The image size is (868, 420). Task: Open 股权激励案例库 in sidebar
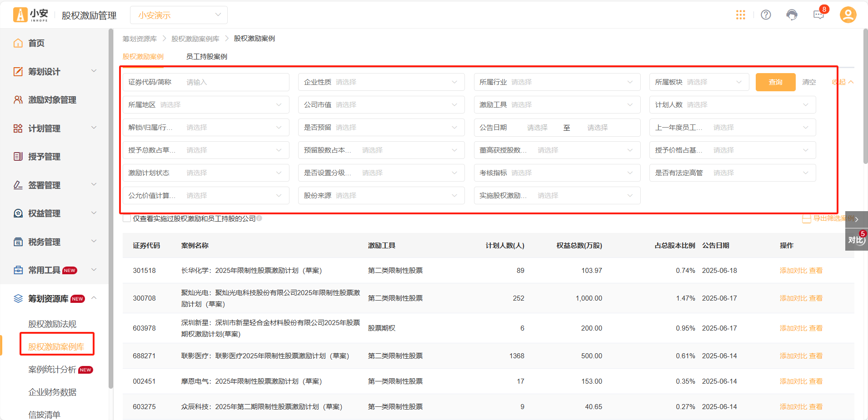tap(56, 347)
